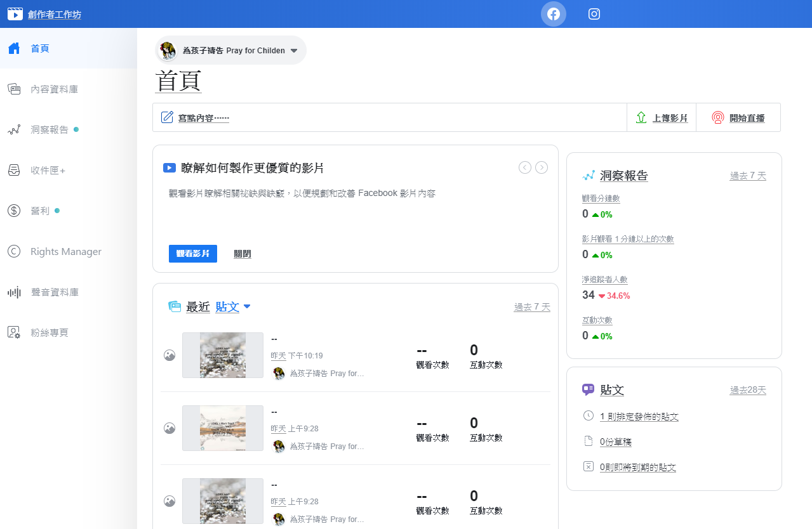This screenshot has width=812, height=529.
Task: Open 洞察報告 in the sidebar
Action: tap(50, 130)
